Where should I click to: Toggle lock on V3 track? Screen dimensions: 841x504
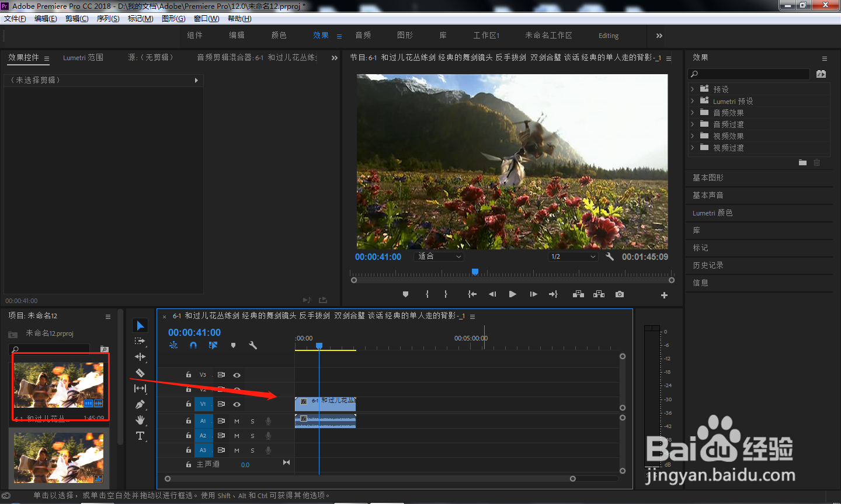[x=189, y=375]
